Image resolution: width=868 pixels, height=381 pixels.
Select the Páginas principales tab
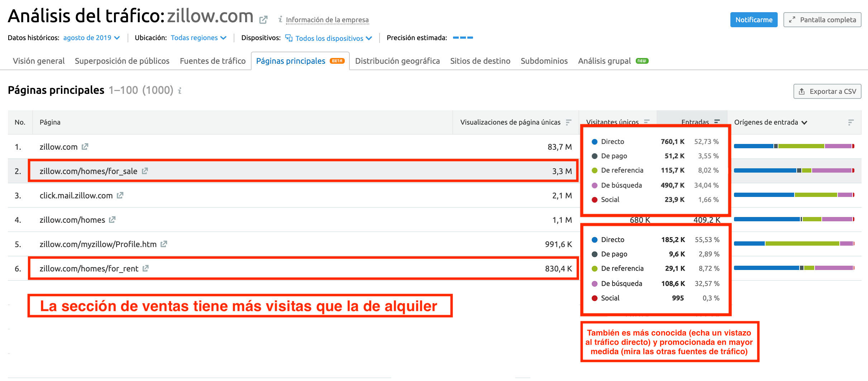[300, 61]
